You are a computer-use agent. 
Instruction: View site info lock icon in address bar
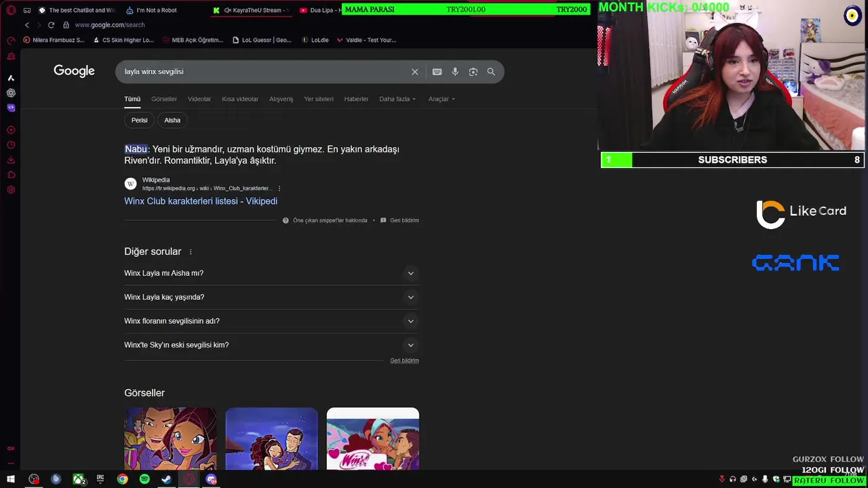pyautogui.click(x=66, y=25)
